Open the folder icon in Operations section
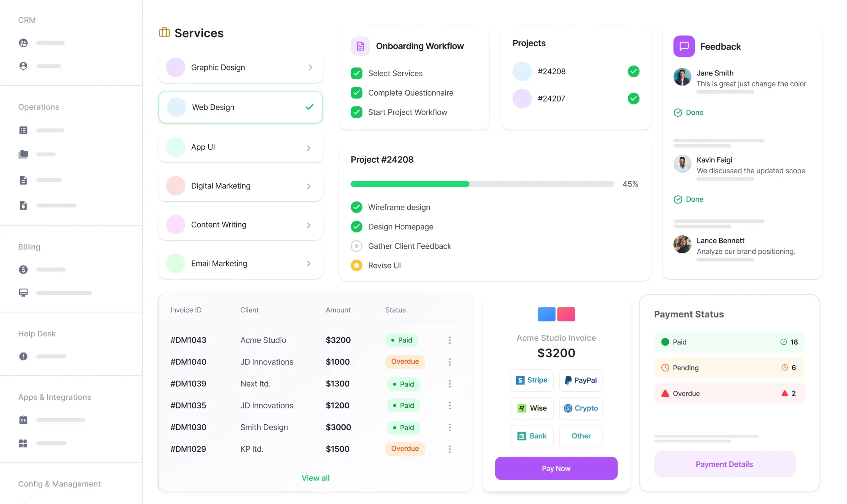This screenshot has height=504, width=847. click(23, 154)
